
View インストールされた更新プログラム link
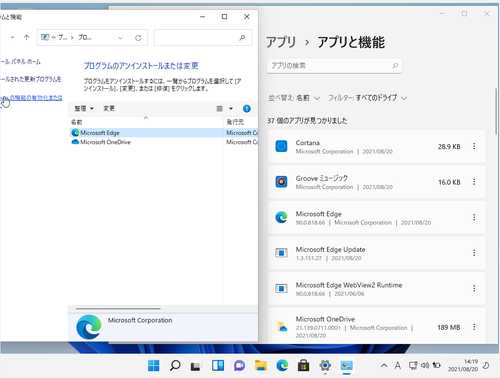[x=31, y=79]
